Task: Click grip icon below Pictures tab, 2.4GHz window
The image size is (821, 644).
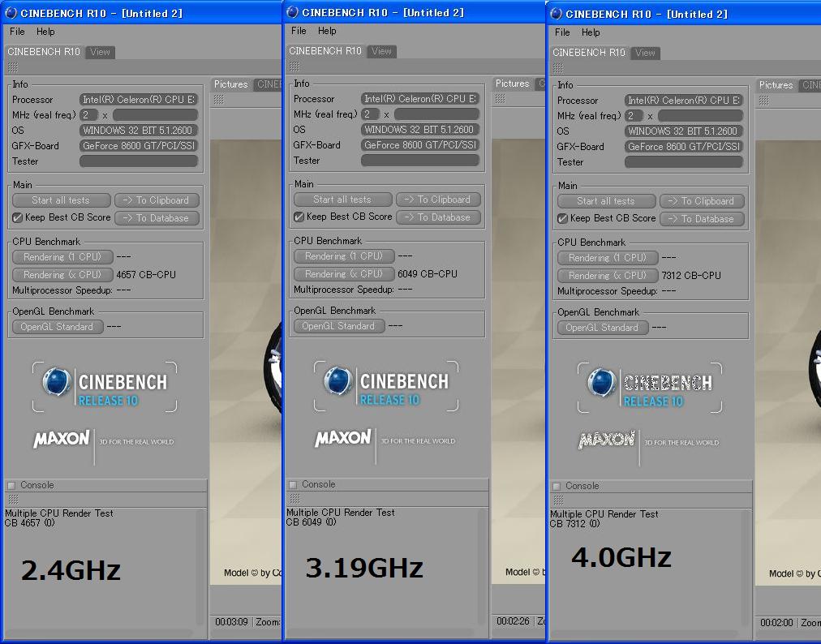Action: (x=219, y=100)
